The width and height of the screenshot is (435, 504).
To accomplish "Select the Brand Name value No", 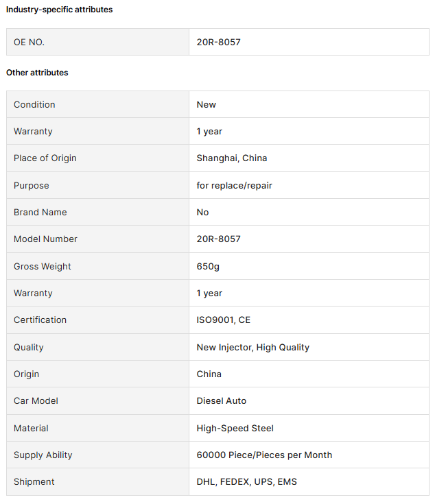I will coord(202,212).
